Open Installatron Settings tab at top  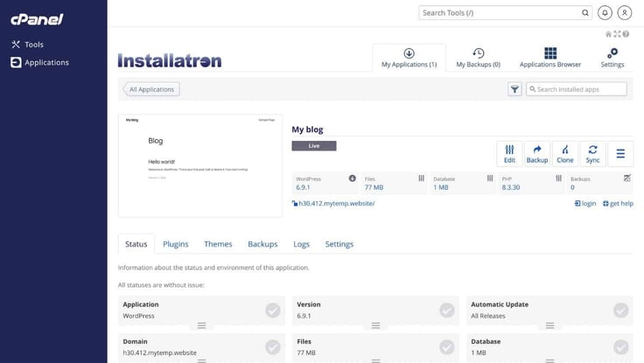click(612, 58)
